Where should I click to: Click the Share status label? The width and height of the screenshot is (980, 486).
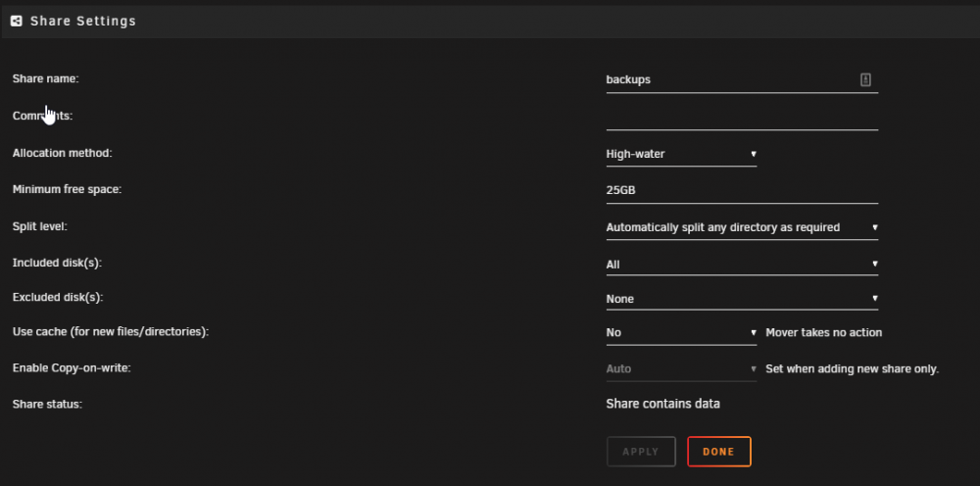pos(47,404)
